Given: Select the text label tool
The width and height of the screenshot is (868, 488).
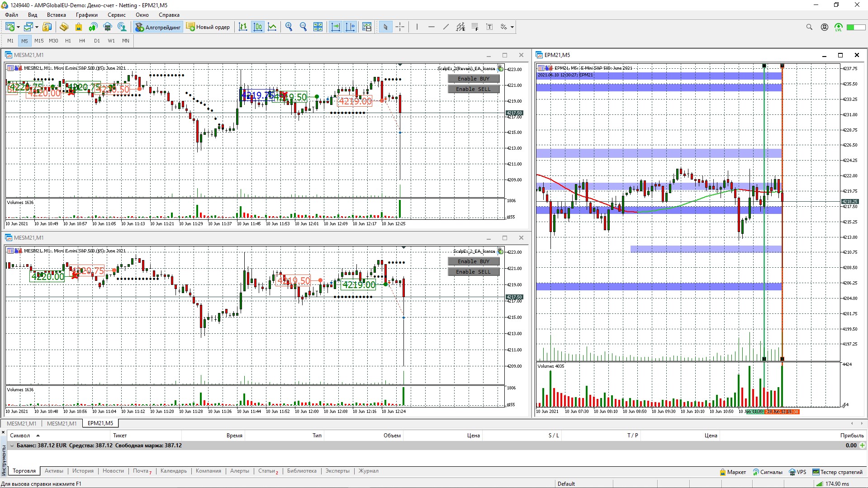Looking at the screenshot, I should click(x=489, y=27).
